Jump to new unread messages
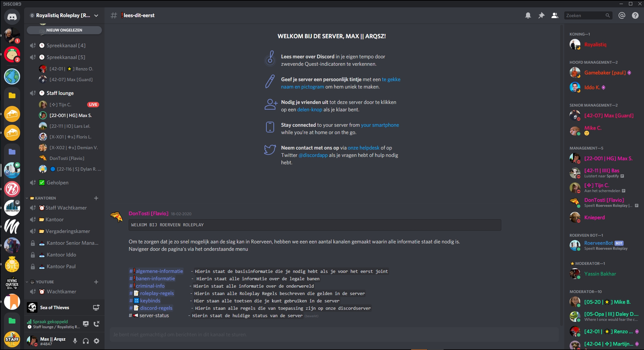 (64, 30)
